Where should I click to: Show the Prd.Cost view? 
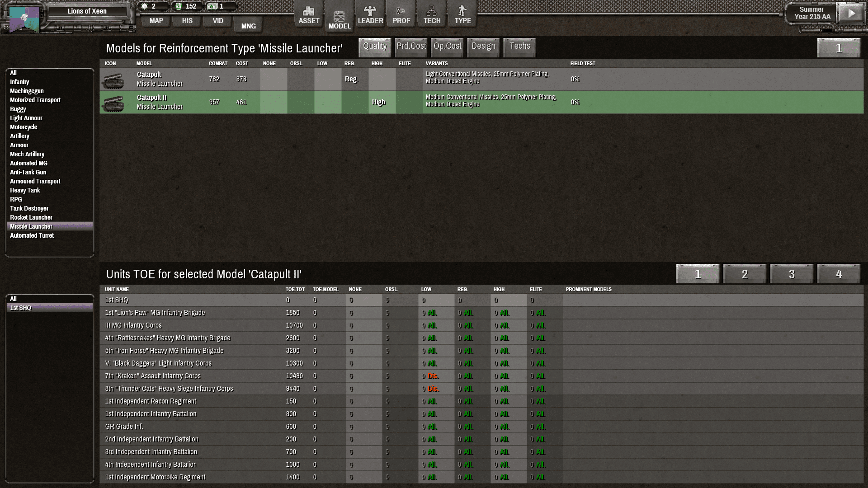click(411, 47)
